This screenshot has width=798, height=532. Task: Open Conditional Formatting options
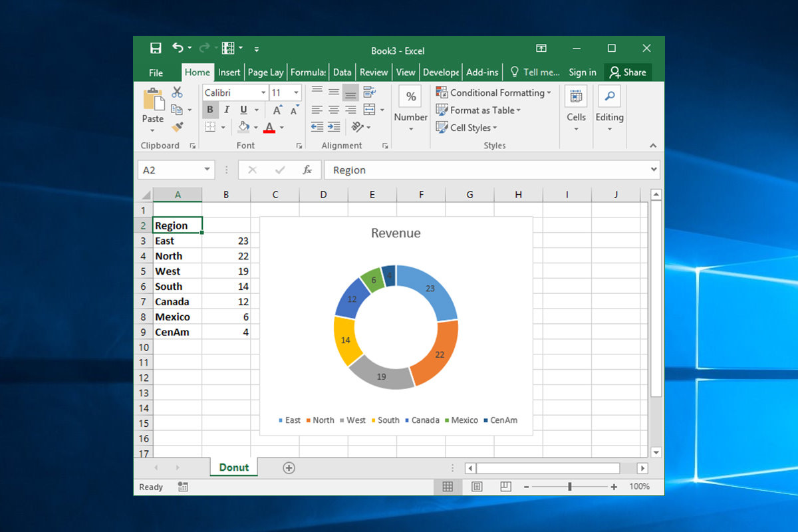(494, 92)
